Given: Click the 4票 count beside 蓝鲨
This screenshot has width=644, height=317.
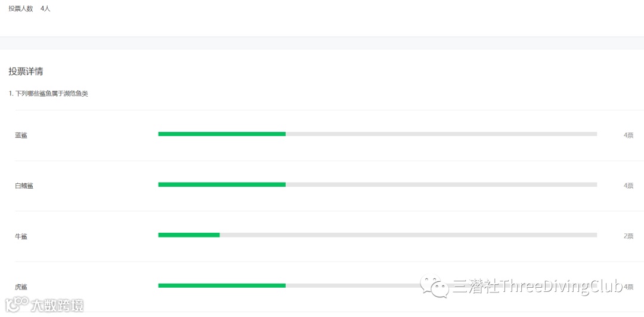Looking at the screenshot, I should click(628, 136).
